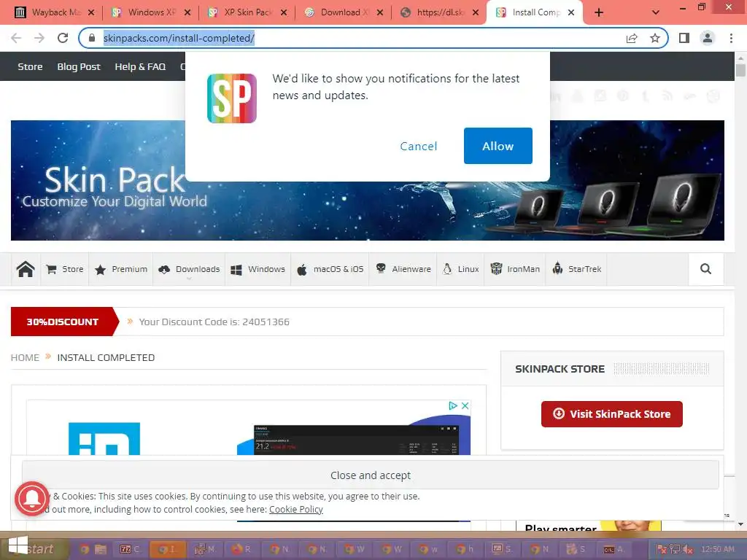Viewport: 747px width, 560px height.
Task: Open Help & FAQ menu item
Action: [140, 66]
